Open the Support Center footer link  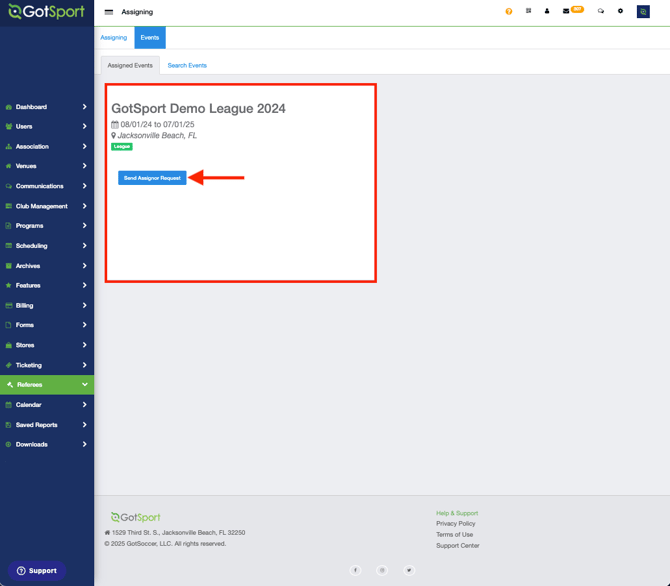coord(458,546)
